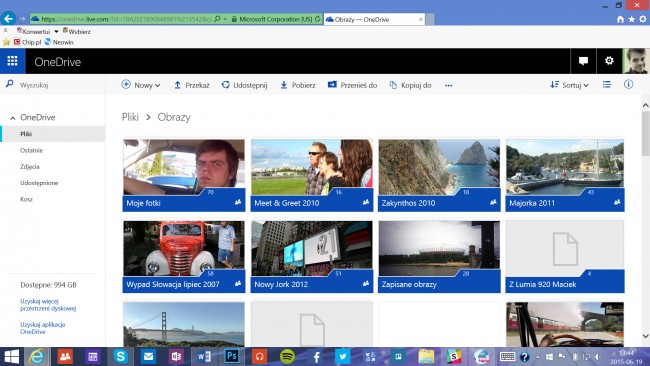Click shared icon on Moje fotki tile

(238, 202)
